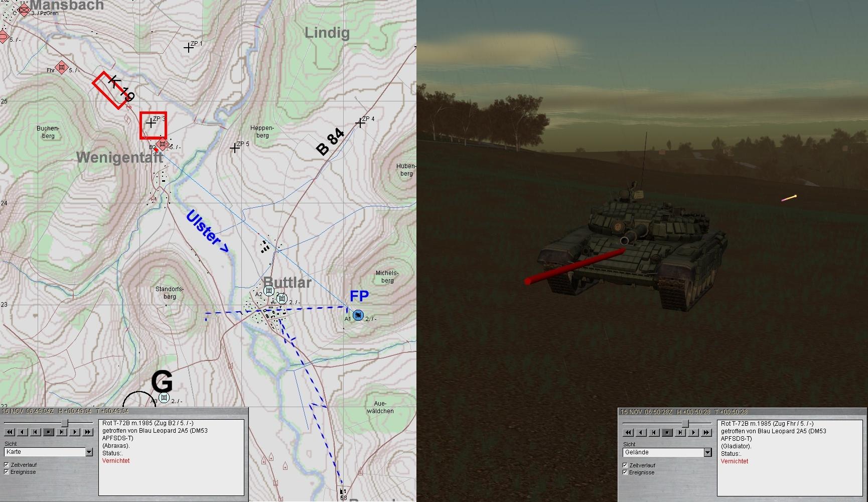Screen dimensions: 868x502
Task: Jump to previous event in Gelände panel
Action: [654, 432]
